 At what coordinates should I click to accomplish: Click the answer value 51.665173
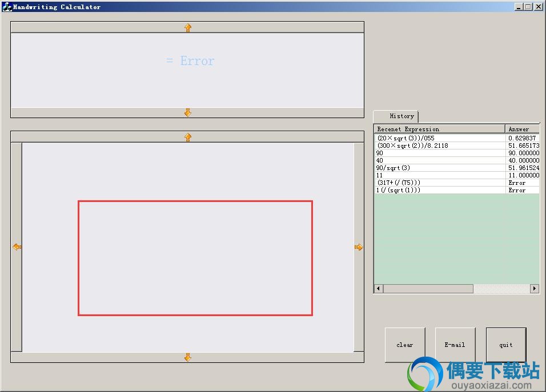click(x=524, y=146)
